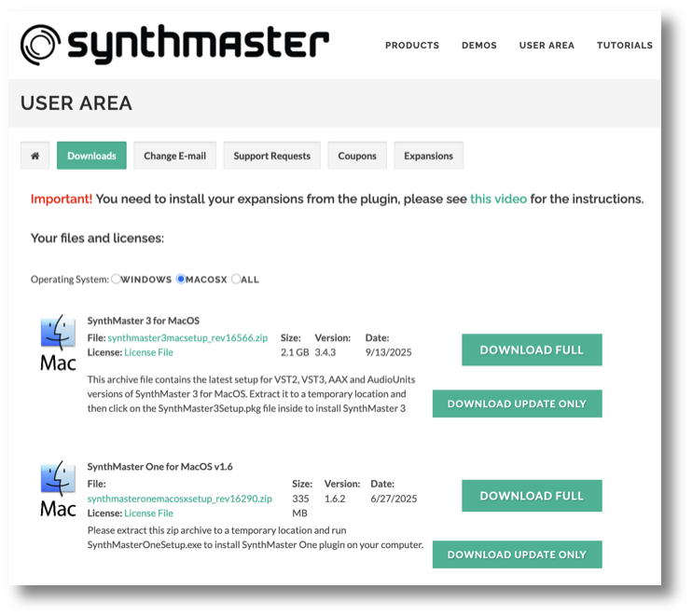This screenshot has width=692, height=616.
Task: Open the User Area menu
Action: tap(547, 46)
